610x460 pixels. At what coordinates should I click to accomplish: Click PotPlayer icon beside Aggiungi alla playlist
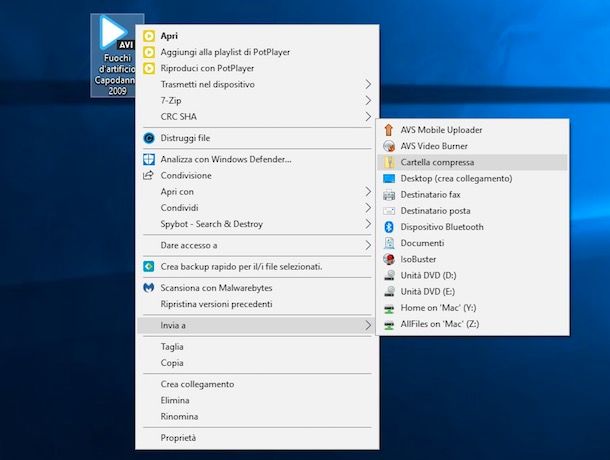149,52
